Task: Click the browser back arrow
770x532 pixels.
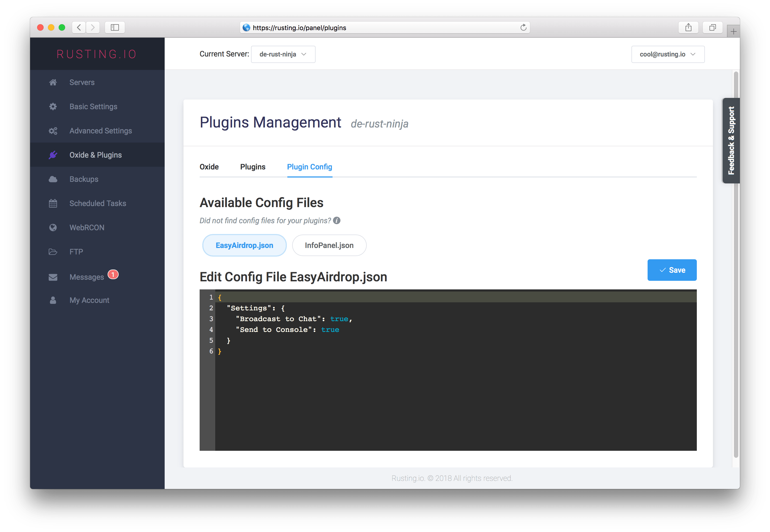Action: pyautogui.click(x=79, y=27)
